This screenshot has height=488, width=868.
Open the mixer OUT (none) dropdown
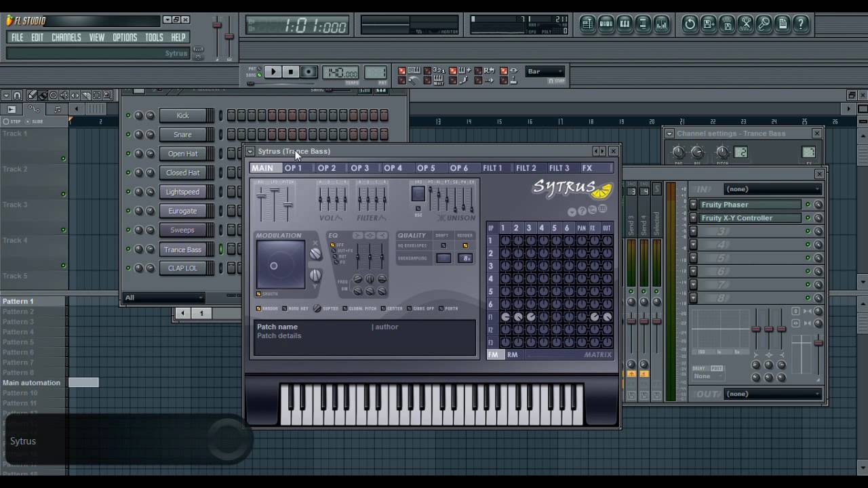(x=772, y=394)
